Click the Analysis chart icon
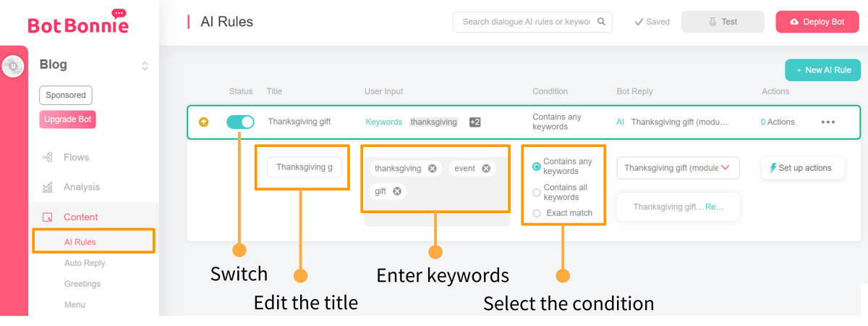 coord(48,187)
